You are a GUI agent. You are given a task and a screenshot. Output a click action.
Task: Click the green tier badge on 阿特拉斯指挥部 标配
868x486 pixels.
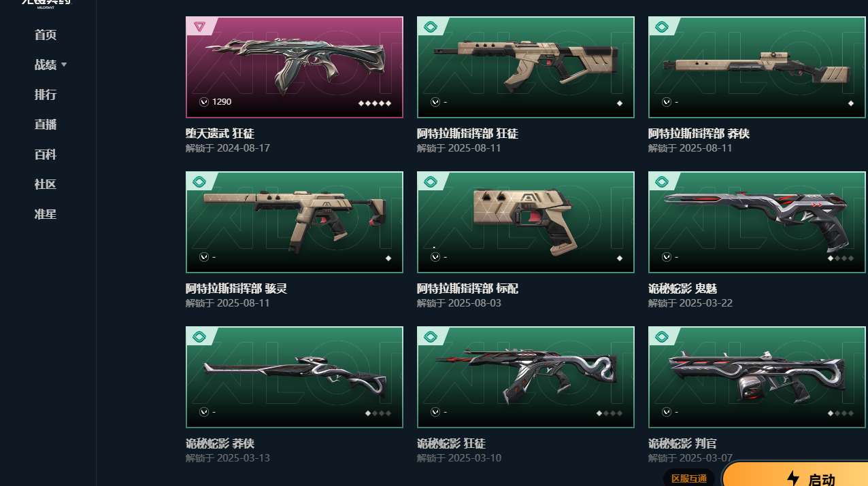[431, 182]
